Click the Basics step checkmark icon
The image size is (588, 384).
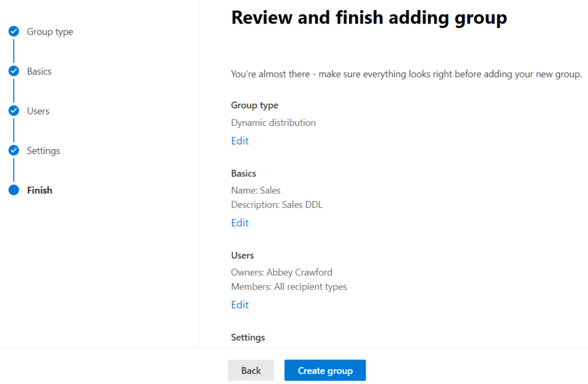click(14, 71)
